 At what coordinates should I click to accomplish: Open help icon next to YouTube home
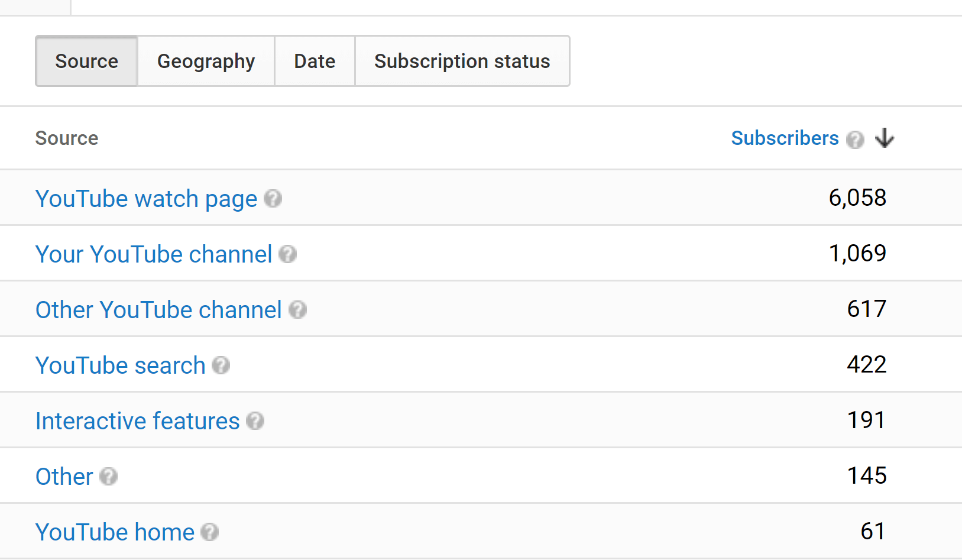click(x=209, y=532)
